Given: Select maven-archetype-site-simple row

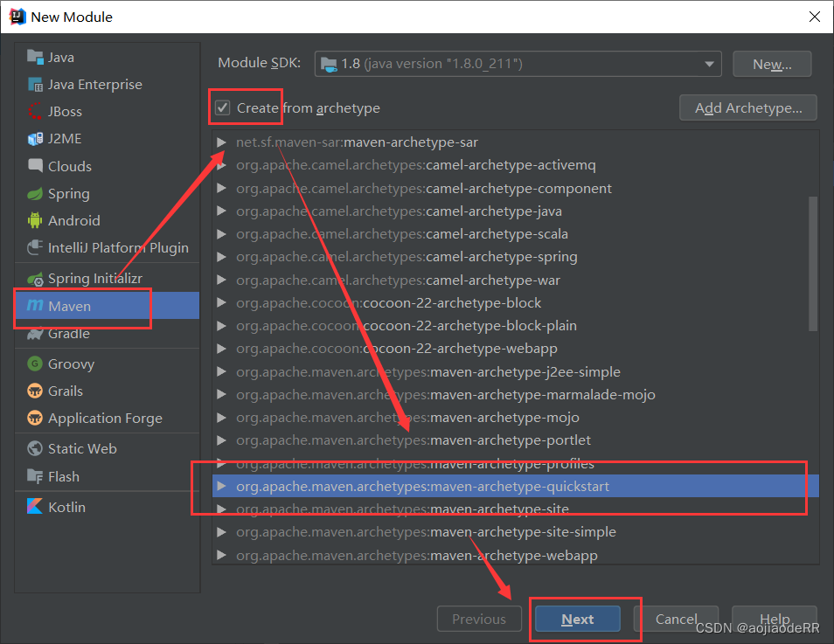Looking at the screenshot, I should (515, 532).
